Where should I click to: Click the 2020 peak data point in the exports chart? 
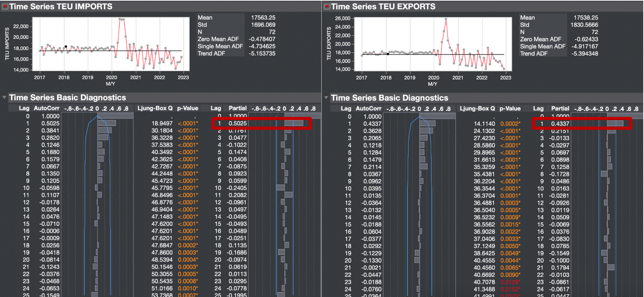[x=445, y=19]
